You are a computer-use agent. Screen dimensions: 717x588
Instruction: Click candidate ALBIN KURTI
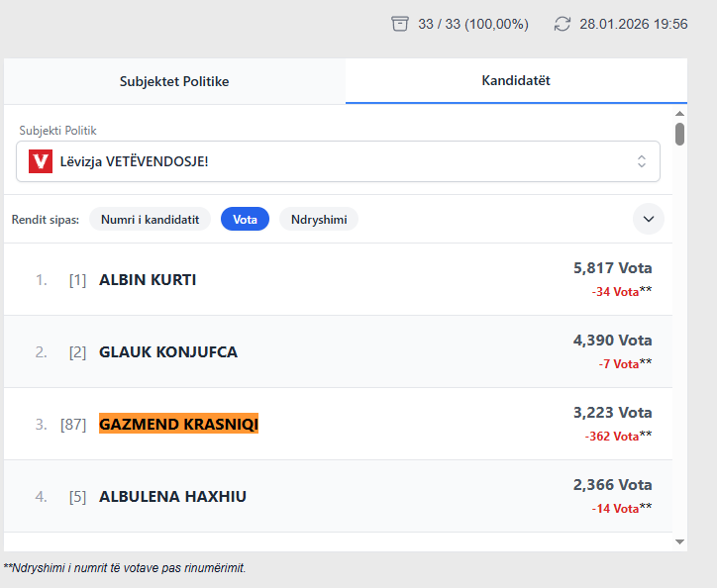tap(148, 280)
